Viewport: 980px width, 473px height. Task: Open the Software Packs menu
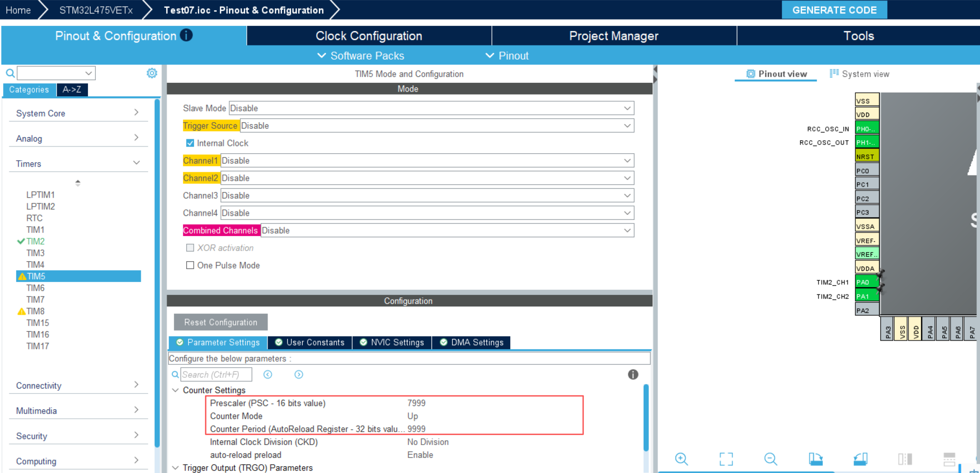click(x=361, y=55)
